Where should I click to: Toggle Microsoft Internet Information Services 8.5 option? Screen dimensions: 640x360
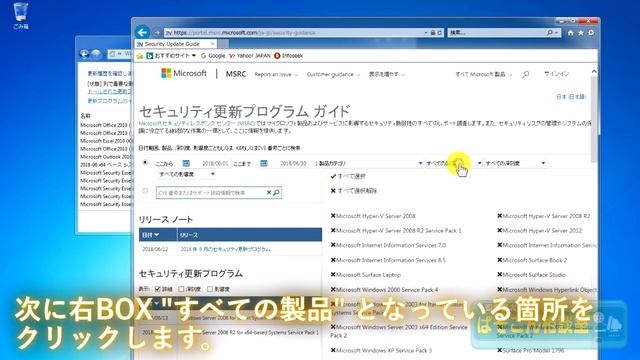tap(388, 260)
